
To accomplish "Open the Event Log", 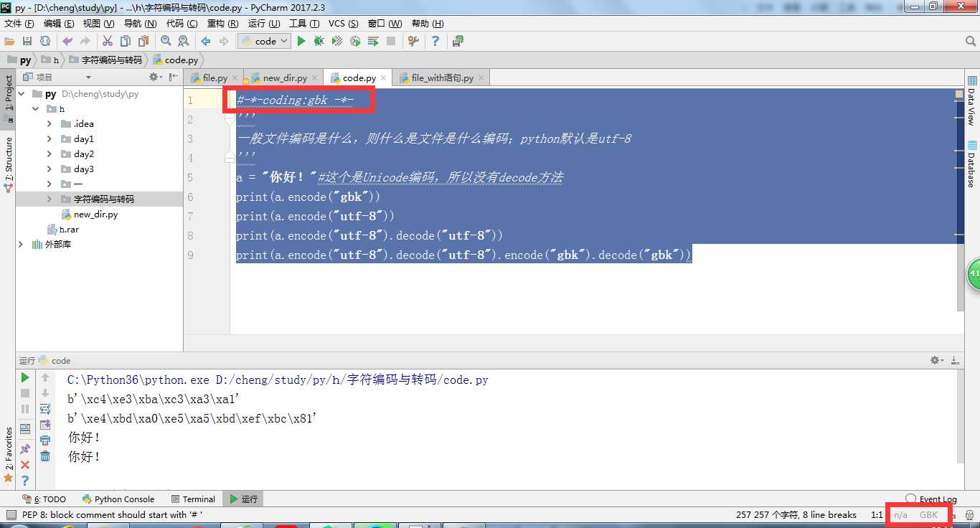I will (931, 499).
